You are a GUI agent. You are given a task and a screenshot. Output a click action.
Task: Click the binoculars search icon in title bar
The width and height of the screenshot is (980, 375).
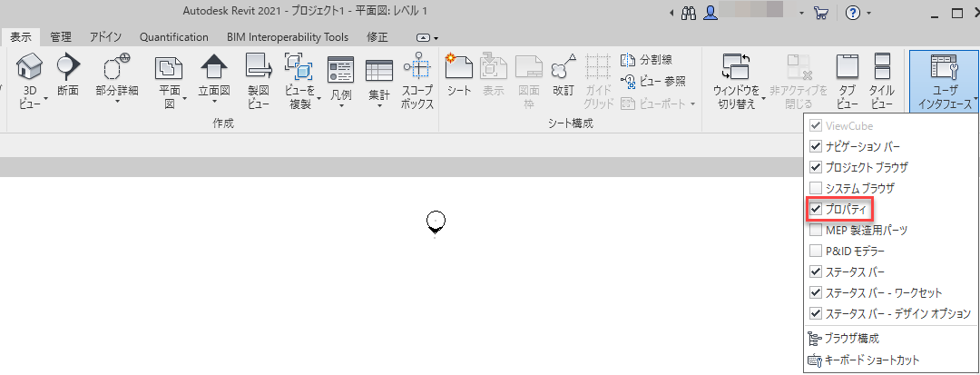click(688, 13)
